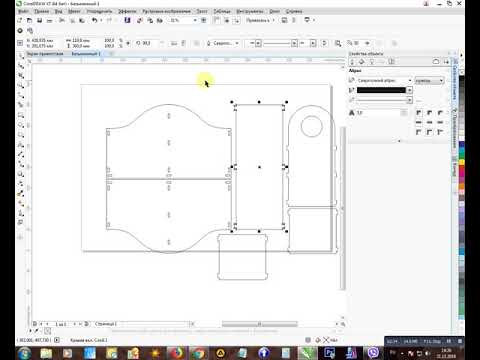Open Firefox from the taskbar
This screenshot has height=360, width=480.
coord(177,353)
